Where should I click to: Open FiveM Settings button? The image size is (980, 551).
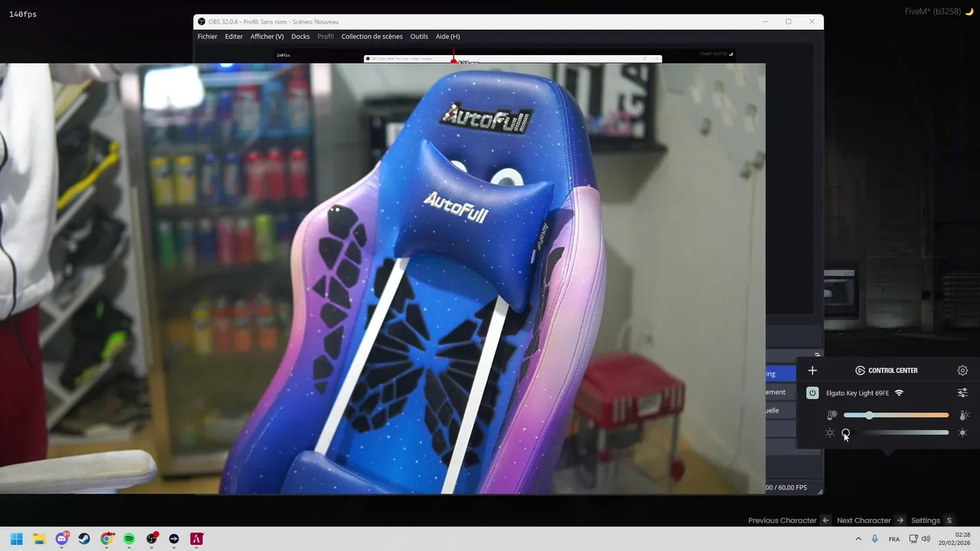point(925,520)
